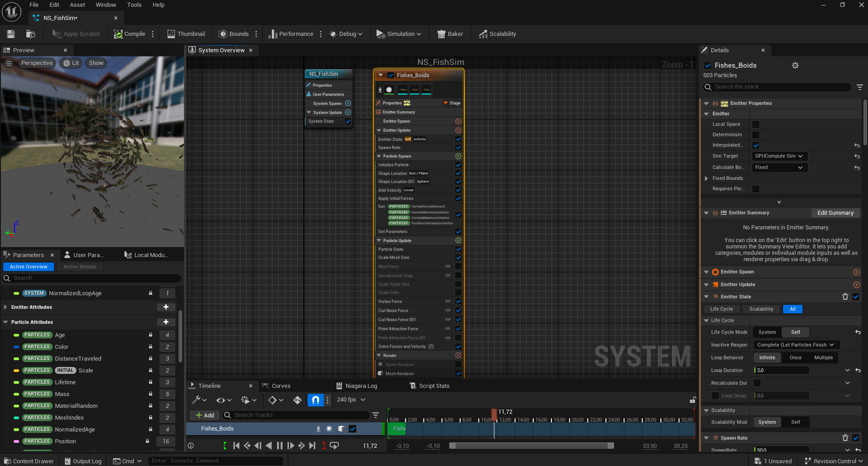Click the Browse to asset icon

30,34
